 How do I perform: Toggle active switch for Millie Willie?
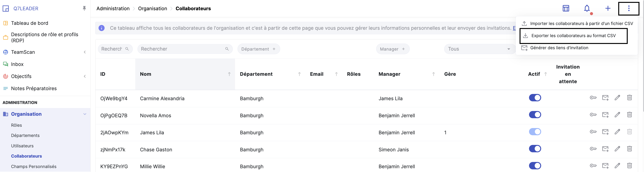pos(535,166)
